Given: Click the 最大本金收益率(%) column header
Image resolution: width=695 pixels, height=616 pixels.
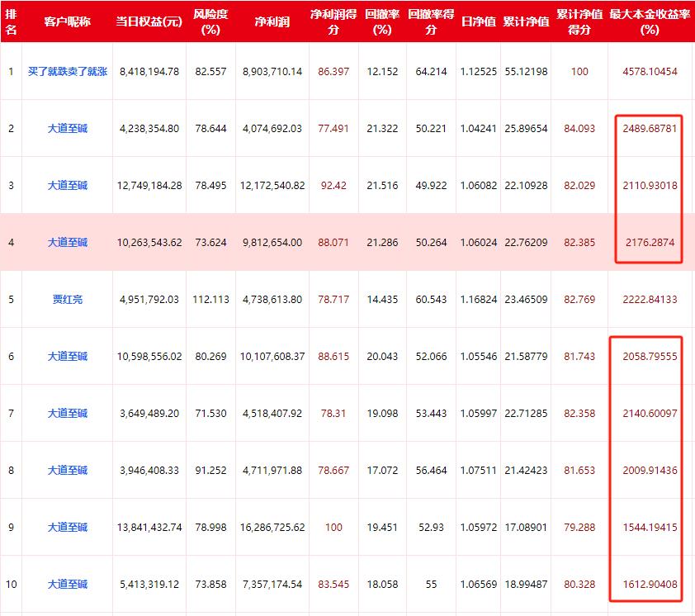Looking at the screenshot, I should pos(650,21).
